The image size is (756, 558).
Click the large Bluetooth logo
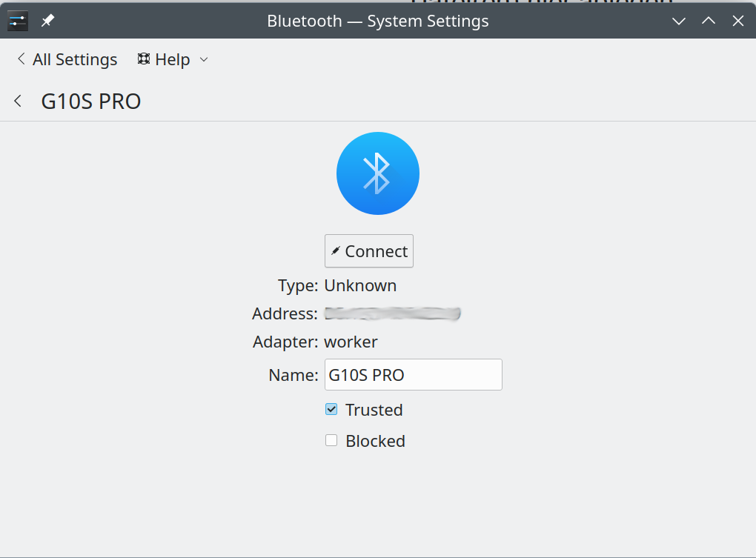[378, 173]
